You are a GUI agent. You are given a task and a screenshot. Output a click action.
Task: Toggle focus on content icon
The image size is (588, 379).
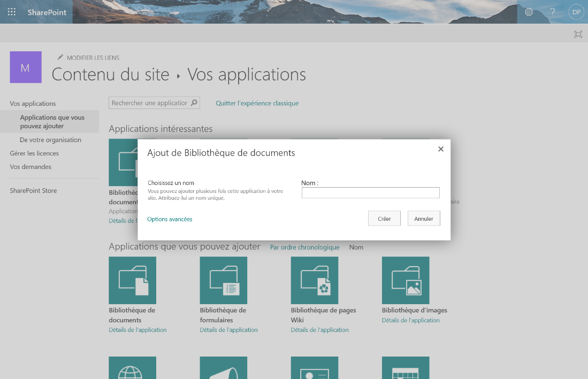(x=578, y=34)
